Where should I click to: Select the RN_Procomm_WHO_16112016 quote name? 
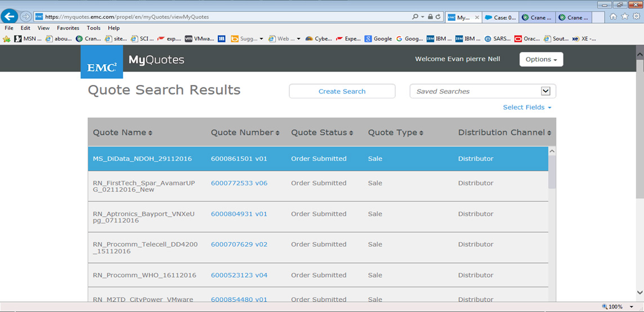pos(145,275)
